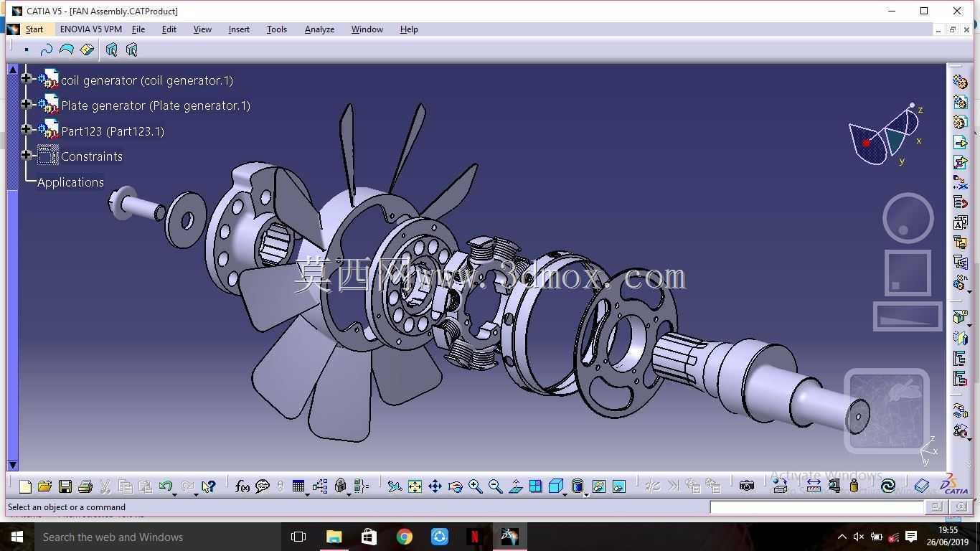Click the Windows Start button
The height and width of the screenshot is (551, 980).
pyautogui.click(x=17, y=537)
